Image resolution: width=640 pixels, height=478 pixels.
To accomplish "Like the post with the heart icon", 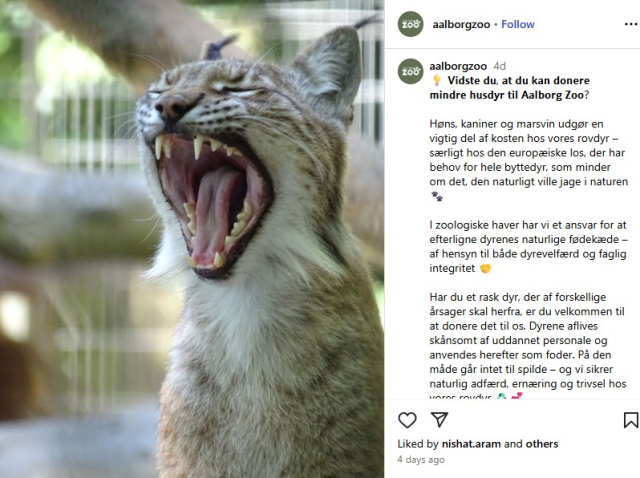I will [x=407, y=420].
